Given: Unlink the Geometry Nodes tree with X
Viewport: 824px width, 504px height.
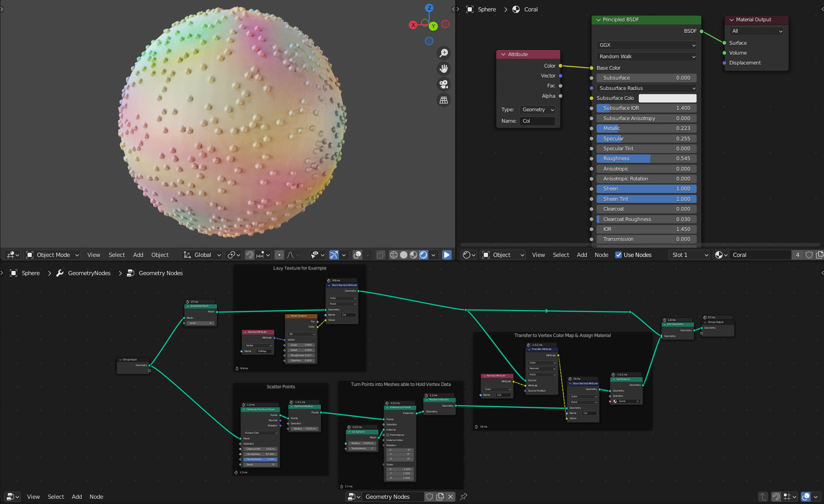Looking at the screenshot, I should pyautogui.click(x=450, y=497).
